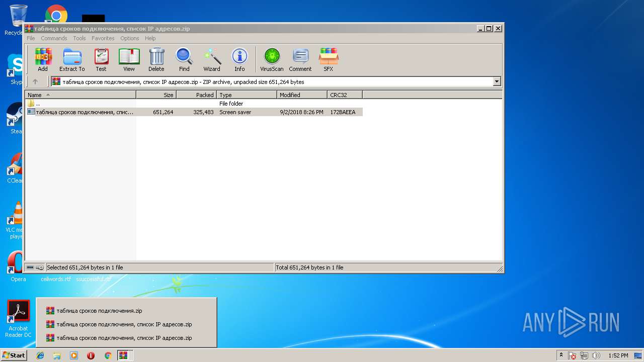The image size is (644, 362).
Task: Open Chrome from the taskbar
Action: point(108,355)
